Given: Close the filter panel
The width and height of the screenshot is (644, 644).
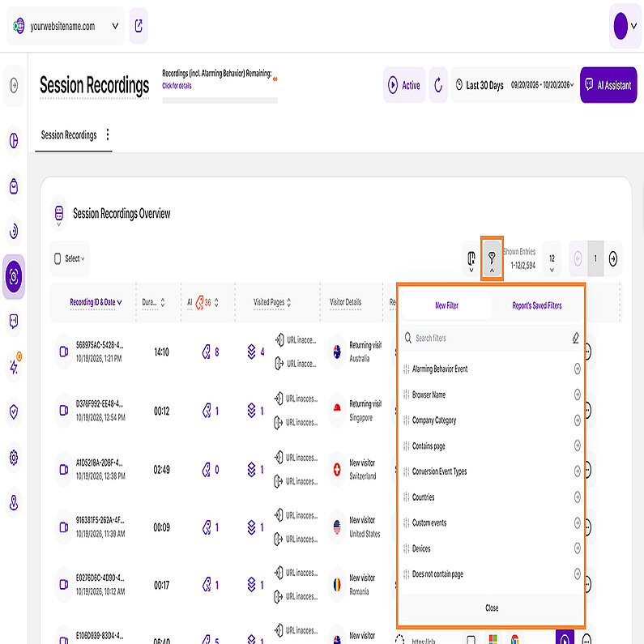Looking at the screenshot, I should [492, 608].
